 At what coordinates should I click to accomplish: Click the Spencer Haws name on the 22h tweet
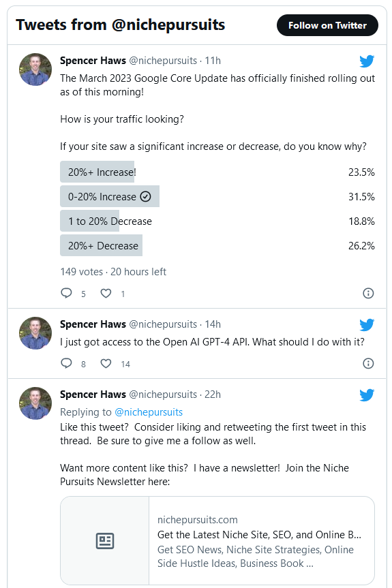pyautogui.click(x=93, y=394)
